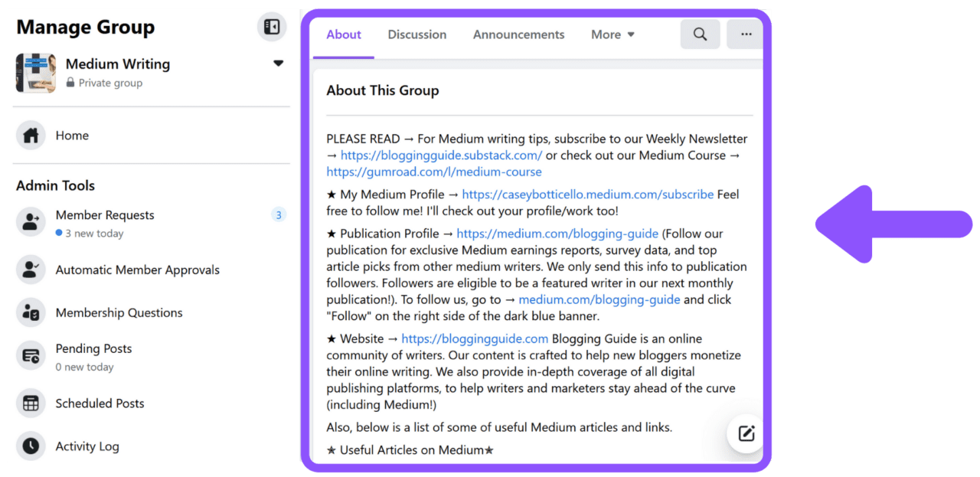Image resolution: width=980 pixels, height=477 pixels.
Task: Select Automatic Member Approvals
Action: click(138, 270)
